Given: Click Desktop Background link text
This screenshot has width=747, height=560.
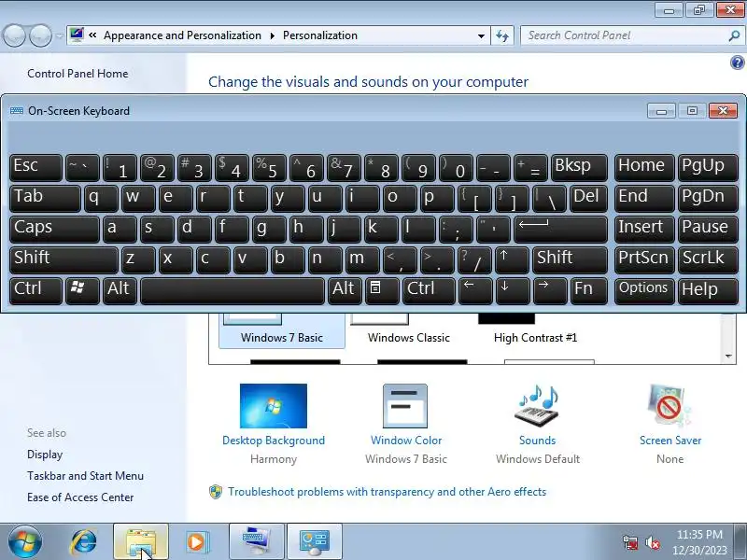Looking at the screenshot, I should click(x=274, y=440).
